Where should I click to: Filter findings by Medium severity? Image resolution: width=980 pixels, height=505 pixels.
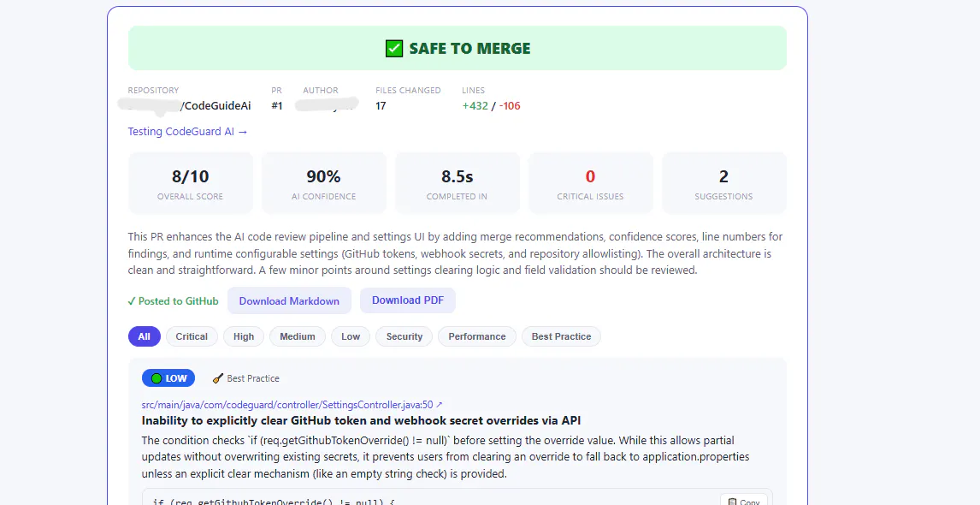(x=298, y=336)
